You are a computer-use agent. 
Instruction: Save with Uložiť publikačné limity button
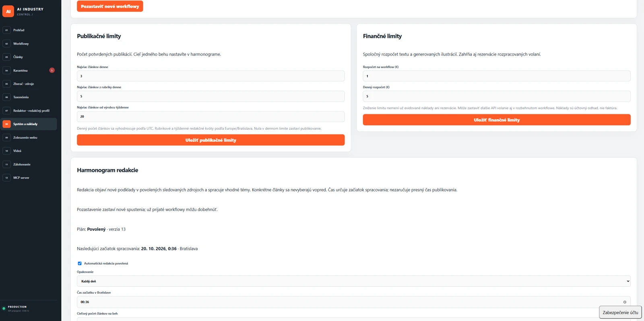coord(211,140)
